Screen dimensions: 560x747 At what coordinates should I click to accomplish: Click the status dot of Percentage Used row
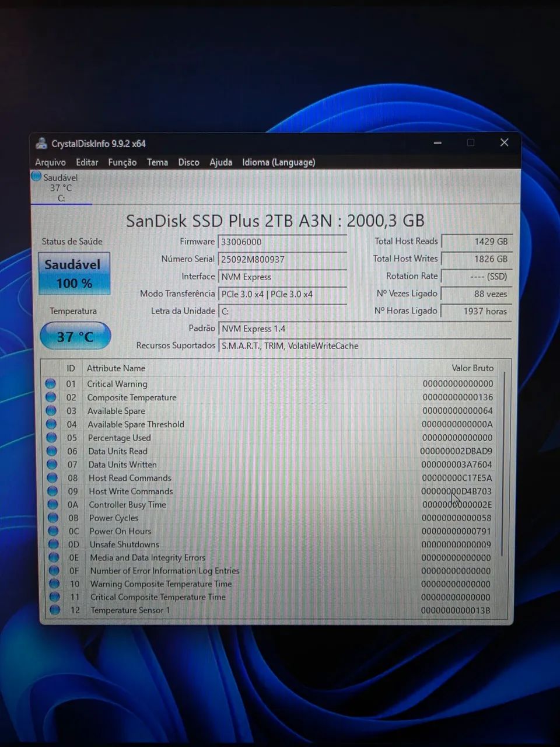tap(52, 438)
